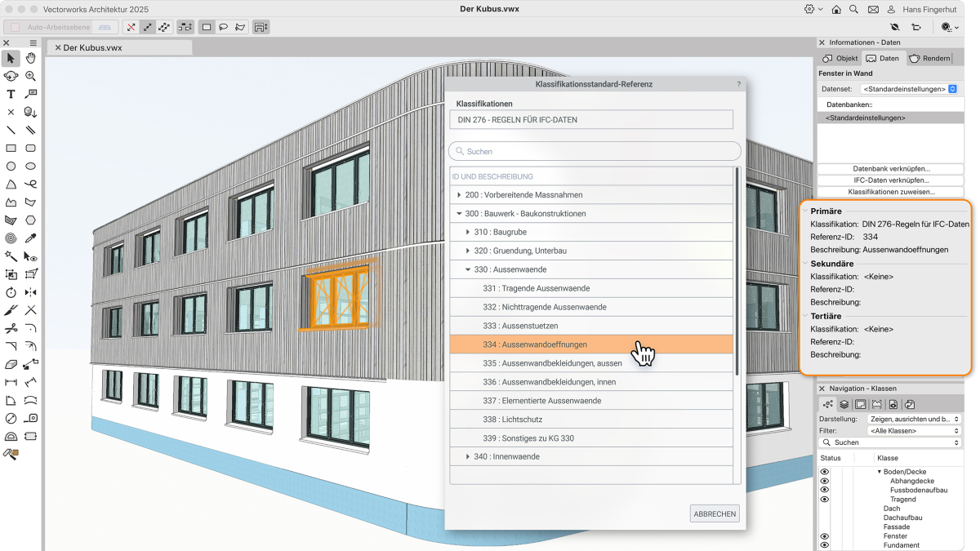
Task: Switch to the Objekt tab
Action: coord(840,58)
